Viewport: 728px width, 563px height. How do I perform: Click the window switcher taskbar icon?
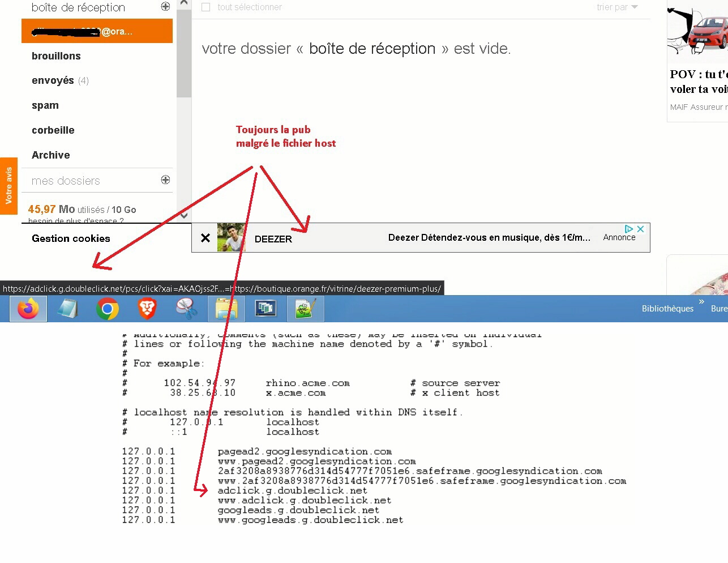click(x=266, y=309)
